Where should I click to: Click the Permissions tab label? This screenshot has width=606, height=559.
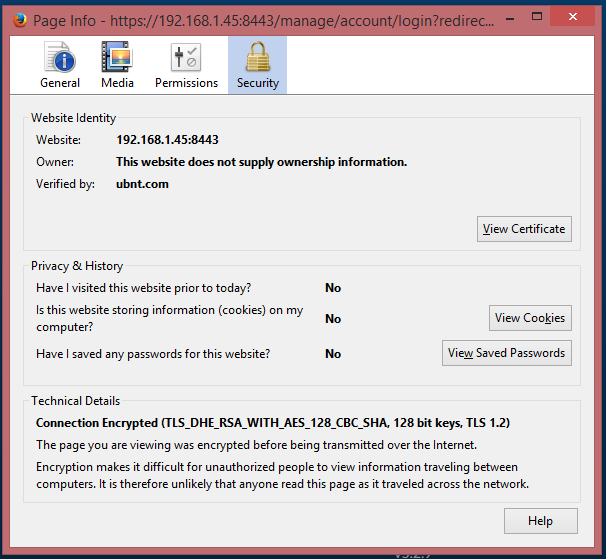tap(186, 83)
